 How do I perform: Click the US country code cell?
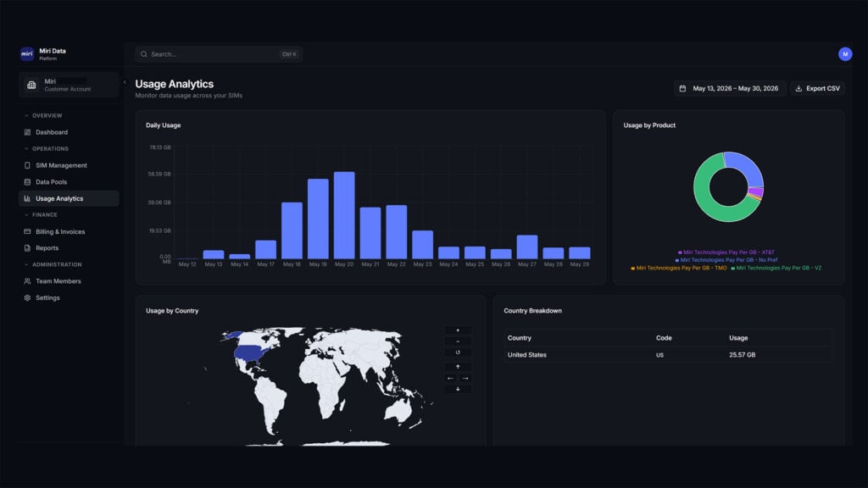pyautogui.click(x=659, y=355)
